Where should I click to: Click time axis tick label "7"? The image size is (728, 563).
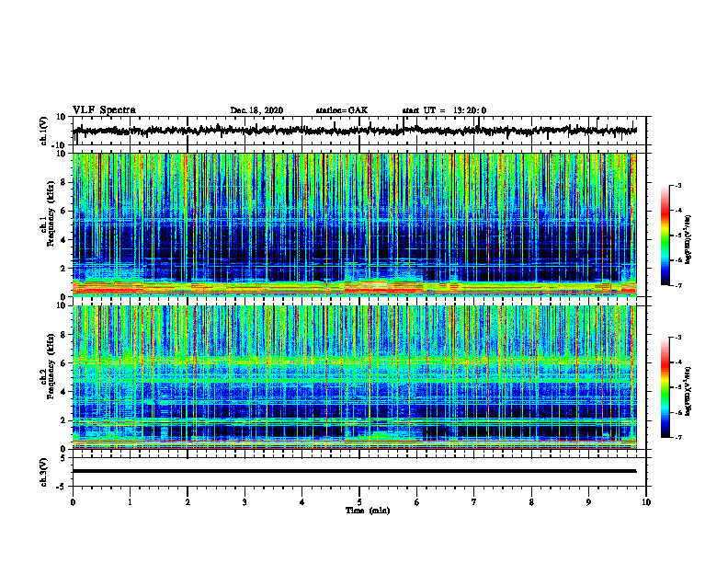474,502
